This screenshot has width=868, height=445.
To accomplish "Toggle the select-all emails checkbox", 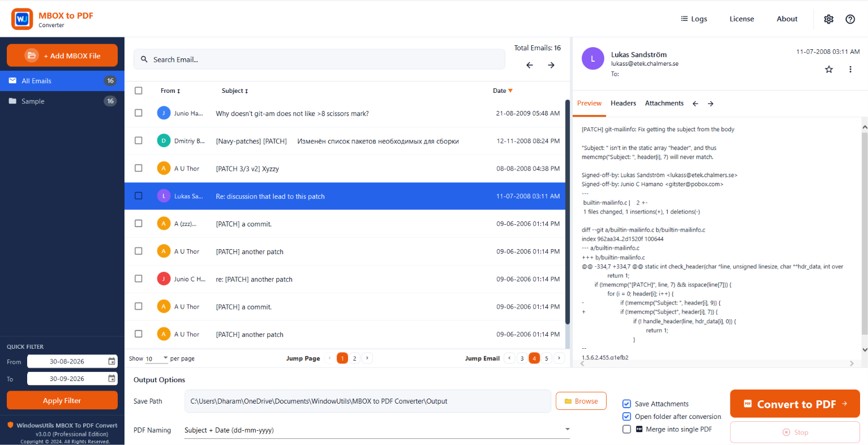I will click(139, 91).
